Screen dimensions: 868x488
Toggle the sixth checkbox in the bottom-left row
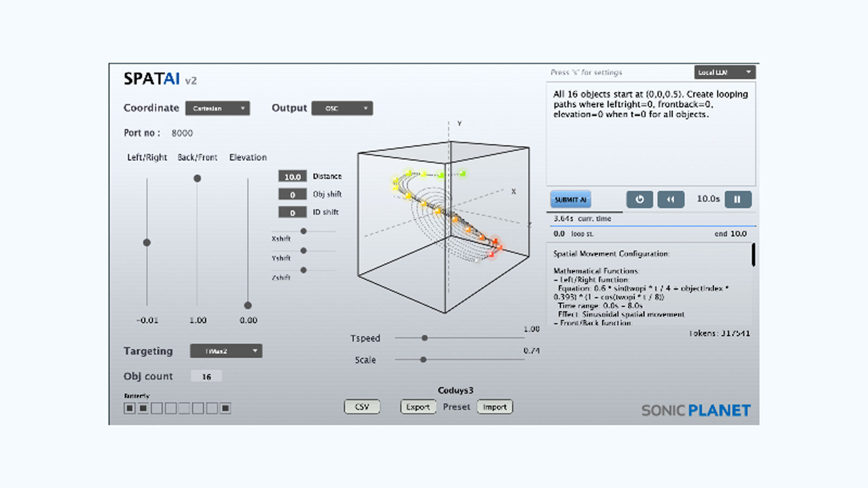(198, 408)
